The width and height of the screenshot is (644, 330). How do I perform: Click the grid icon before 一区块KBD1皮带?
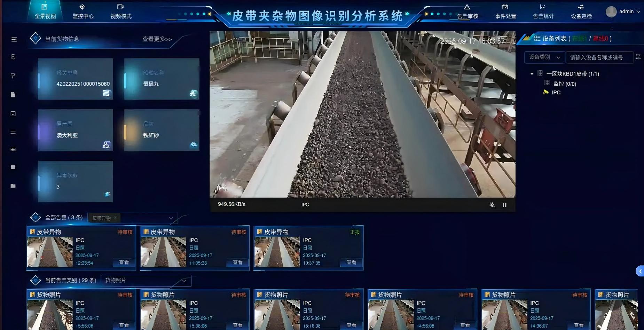(540, 73)
